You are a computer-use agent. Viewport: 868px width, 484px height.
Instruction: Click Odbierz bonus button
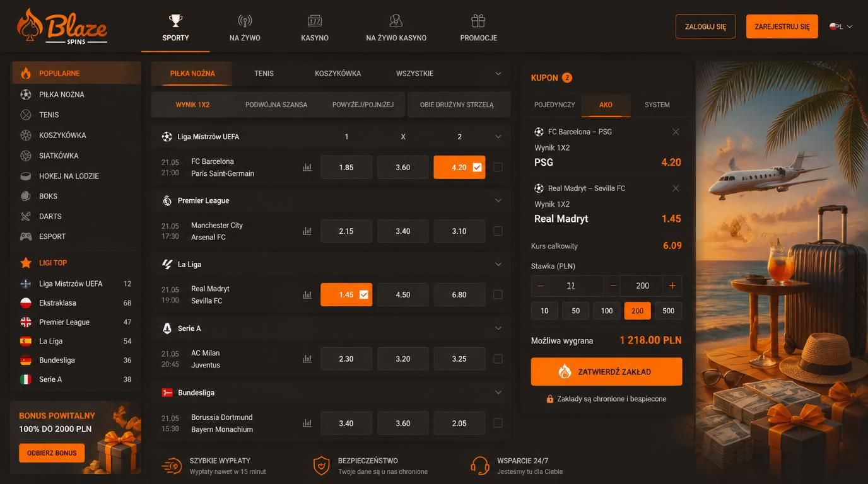click(x=52, y=453)
